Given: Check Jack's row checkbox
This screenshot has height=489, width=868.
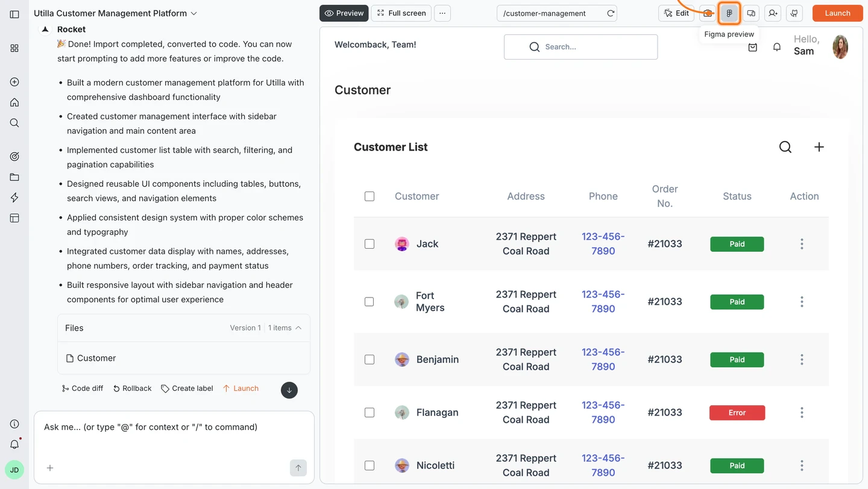Looking at the screenshot, I should tap(370, 244).
